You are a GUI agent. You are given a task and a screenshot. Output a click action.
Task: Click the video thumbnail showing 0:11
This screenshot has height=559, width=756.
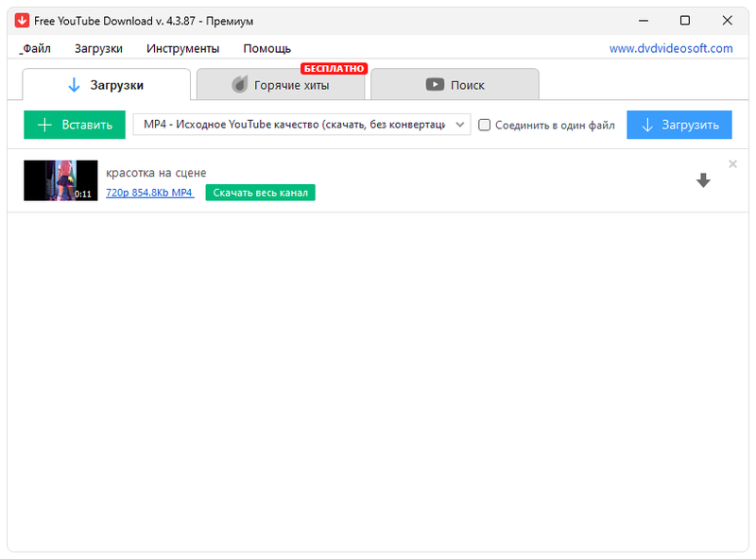pos(60,180)
